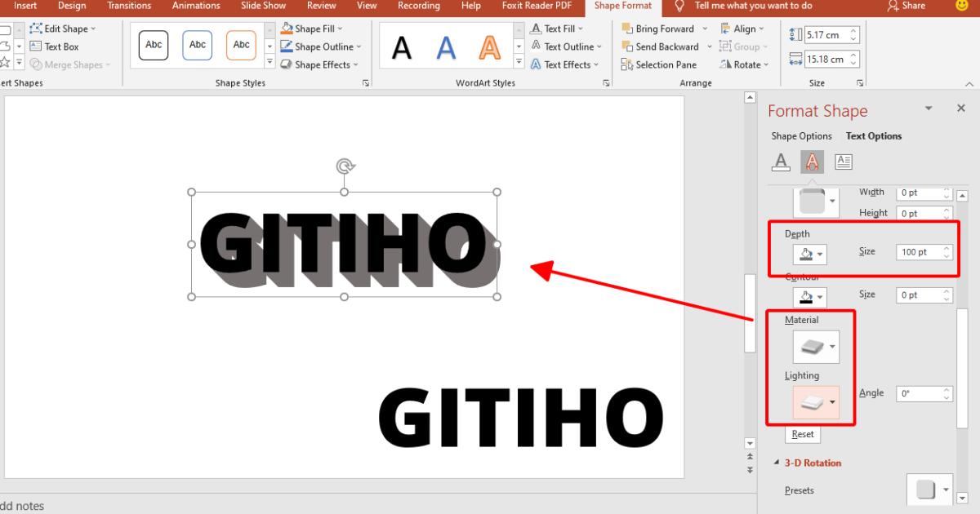Viewport: 980px width, 514px height.
Task: Select the Textbox icon in Format Shape pane
Action: [844, 161]
